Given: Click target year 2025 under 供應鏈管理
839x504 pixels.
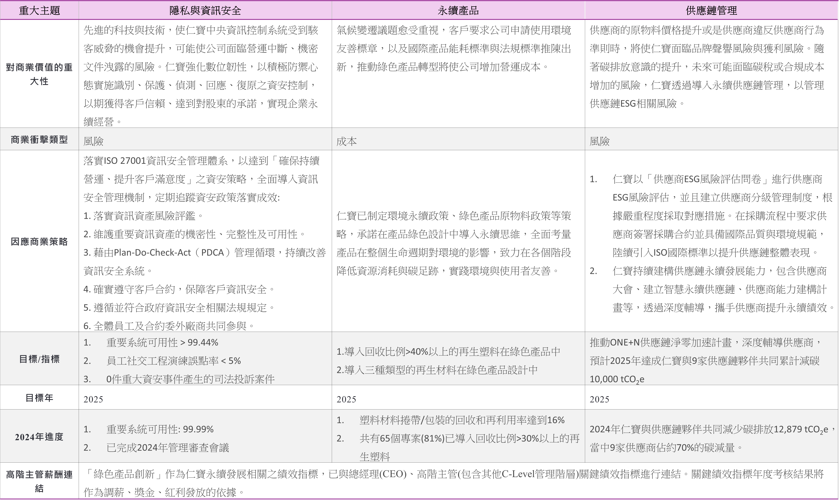Looking at the screenshot, I should 599,399.
